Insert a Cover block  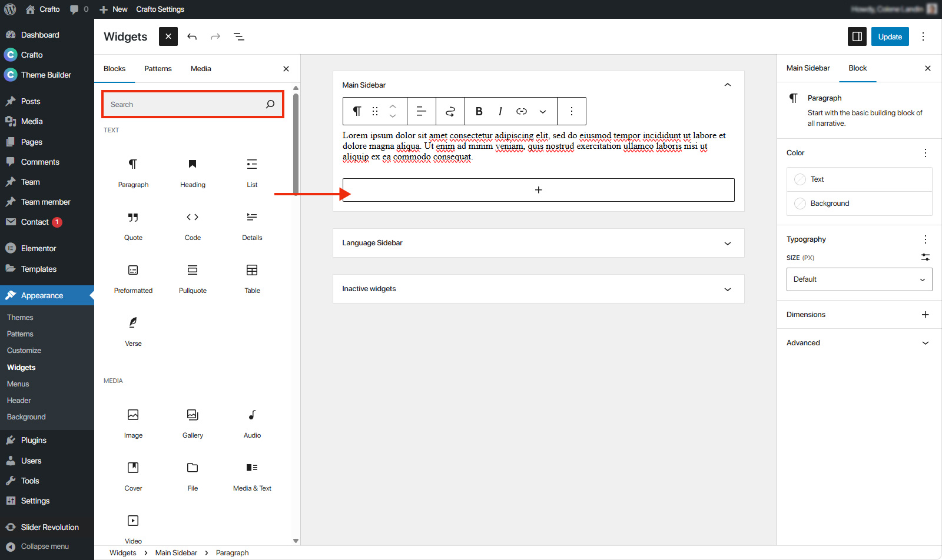click(133, 476)
